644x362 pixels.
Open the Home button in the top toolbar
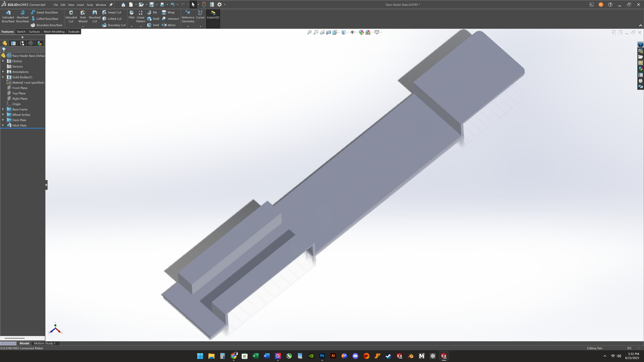click(123, 5)
